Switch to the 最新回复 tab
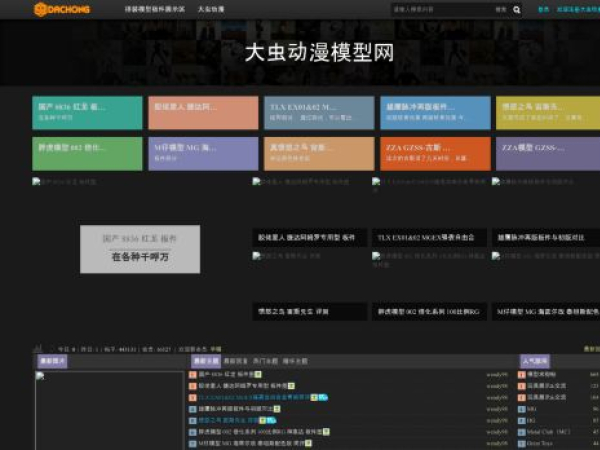Viewport: 600px width, 450px height. (x=235, y=360)
